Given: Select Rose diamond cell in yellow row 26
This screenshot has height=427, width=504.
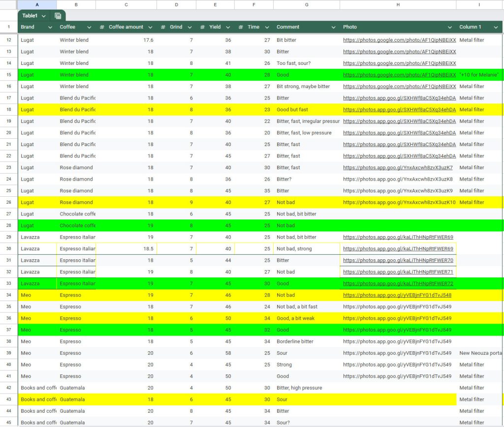Looking at the screenshot, I should 76,202.
